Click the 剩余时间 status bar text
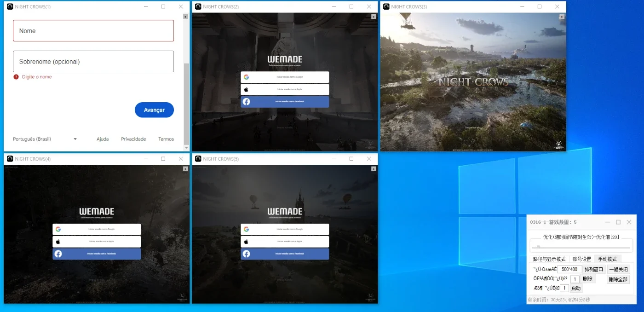The width and height of the screenshot is (644, 312). click(558, 300)
